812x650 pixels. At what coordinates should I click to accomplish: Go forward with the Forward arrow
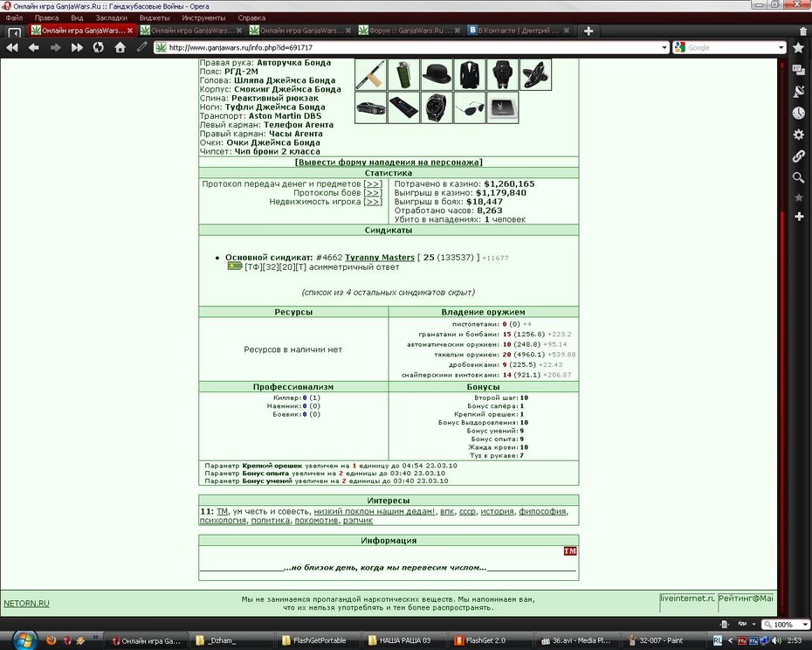(55, 48)
